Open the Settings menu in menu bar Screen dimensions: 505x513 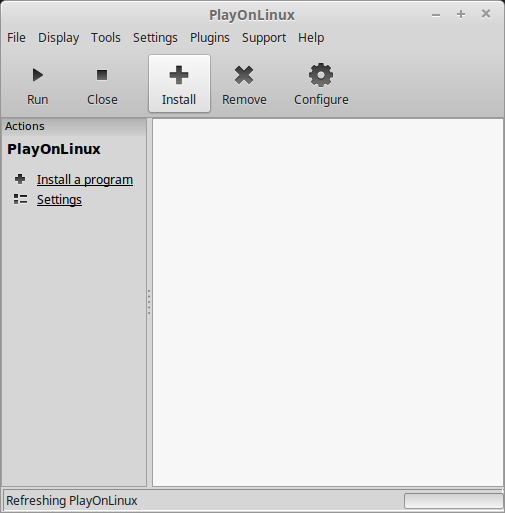pos(155,38)
